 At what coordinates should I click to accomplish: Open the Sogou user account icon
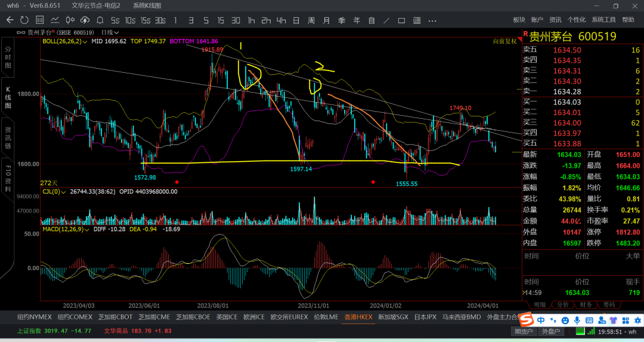click(x=602, y=320)
